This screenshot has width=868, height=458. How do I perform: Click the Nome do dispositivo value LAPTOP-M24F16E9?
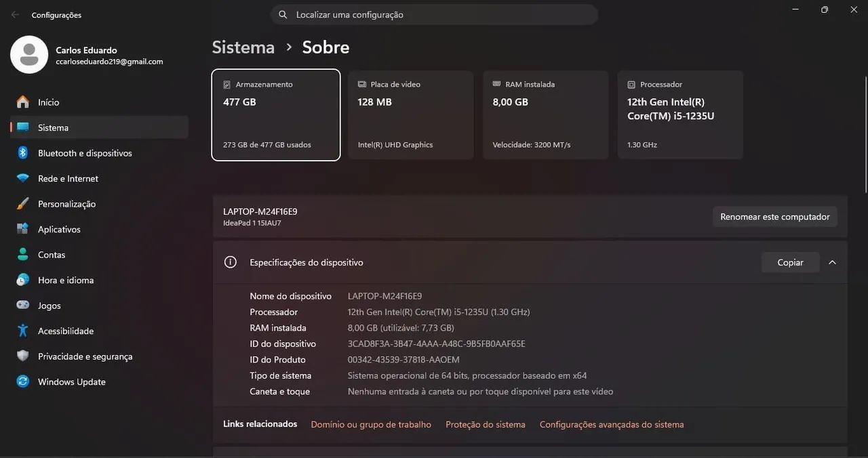pyautogui.click(x=384, y=296)
